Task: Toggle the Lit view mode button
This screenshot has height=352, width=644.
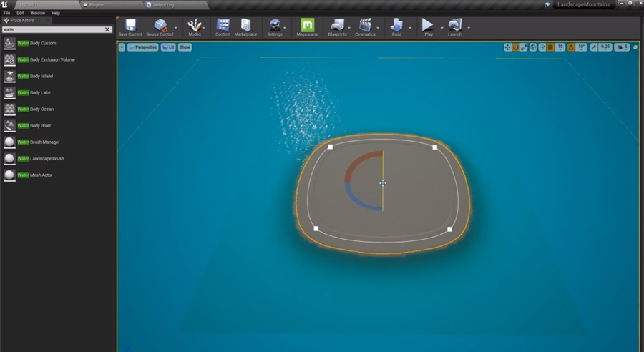Action: [167, 47]
